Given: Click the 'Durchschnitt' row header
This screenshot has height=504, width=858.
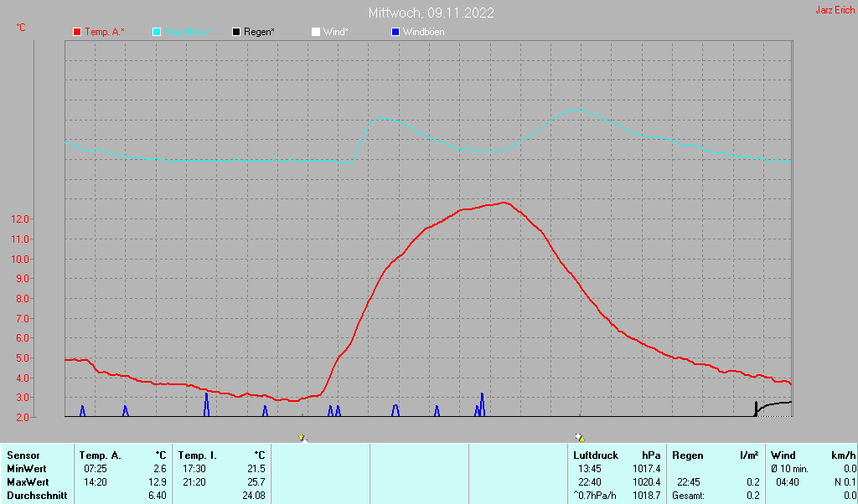Looking at the screenshot, I should (x=37, y=496).
